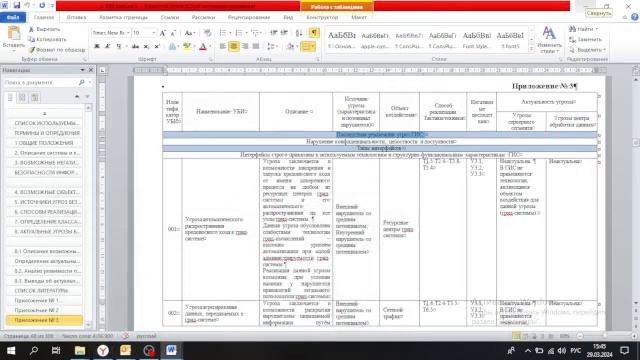Toggle Italic formatting

[x=108, y=47]
